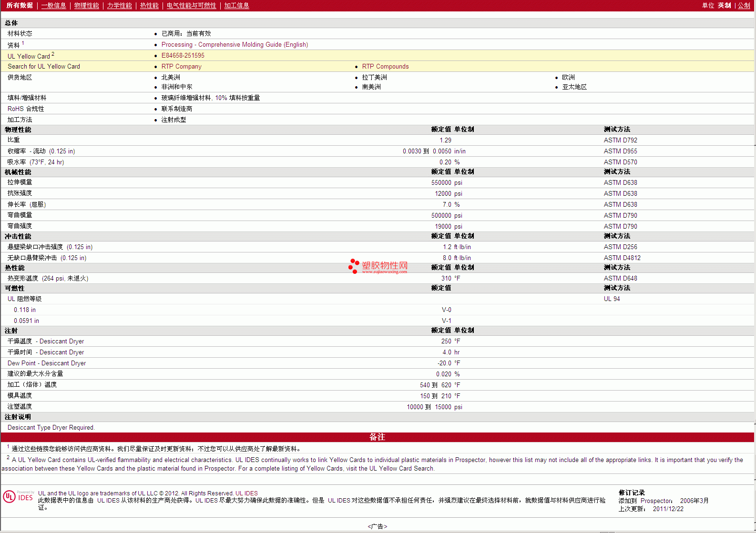Screen dimensions: 756x533
Task: Click the 上次更新 date 2011/12/22
Action: click(x=668, y=509)
